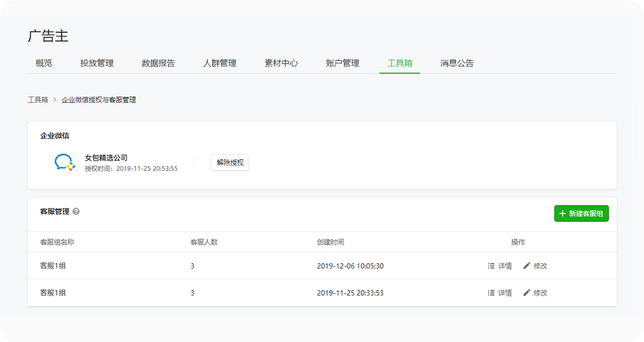Open 详情 for the group created 2019-11-25

pos(500,293)
